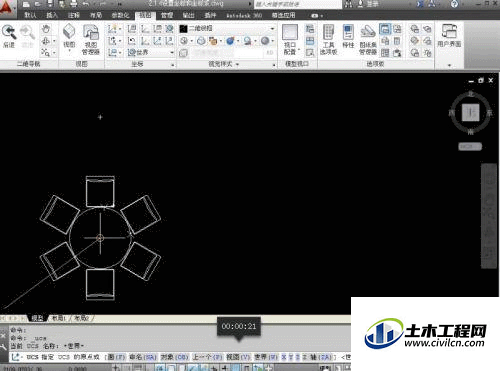Expand the user interface panel bottom arrow
This screenshot has height=371, width=500.
449,65
